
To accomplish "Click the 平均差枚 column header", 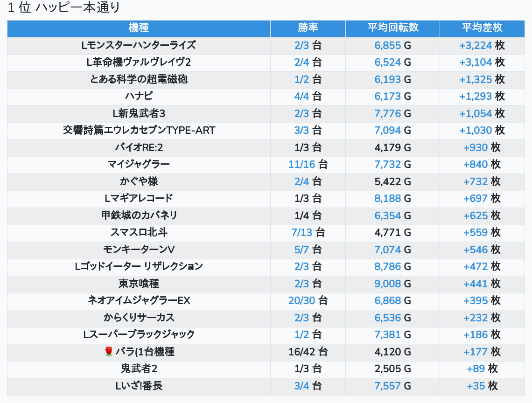I will point(482,28).
